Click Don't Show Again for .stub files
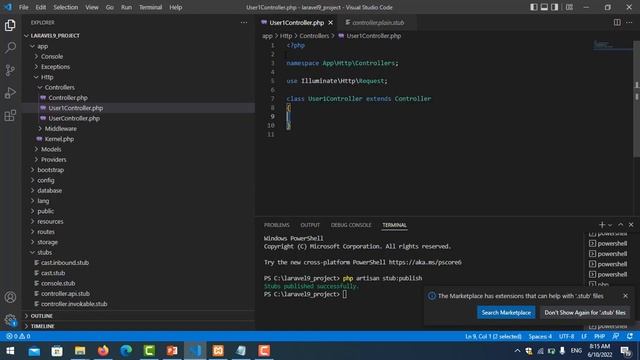 point(584,312)
